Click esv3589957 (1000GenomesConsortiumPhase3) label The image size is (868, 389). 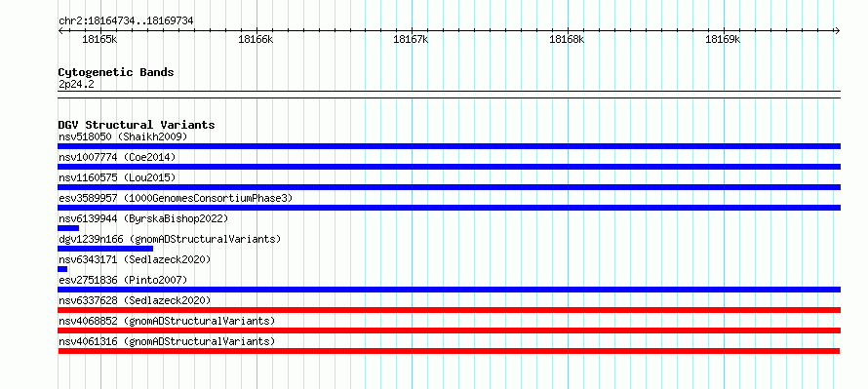(x=176, y=198)
